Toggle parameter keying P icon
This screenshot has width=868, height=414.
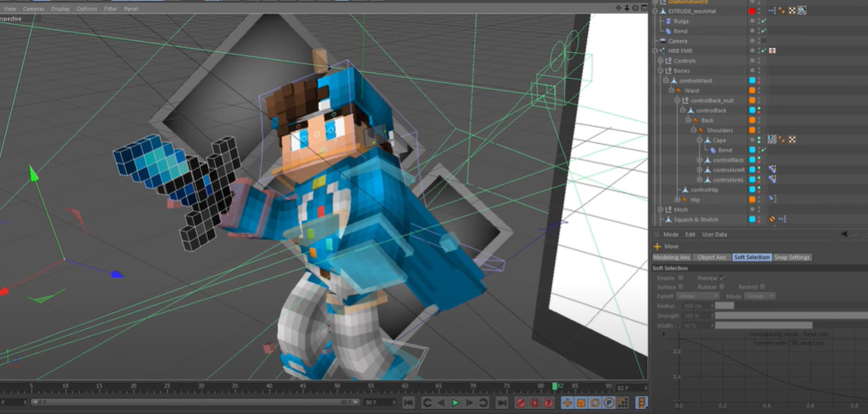point(609,403)
